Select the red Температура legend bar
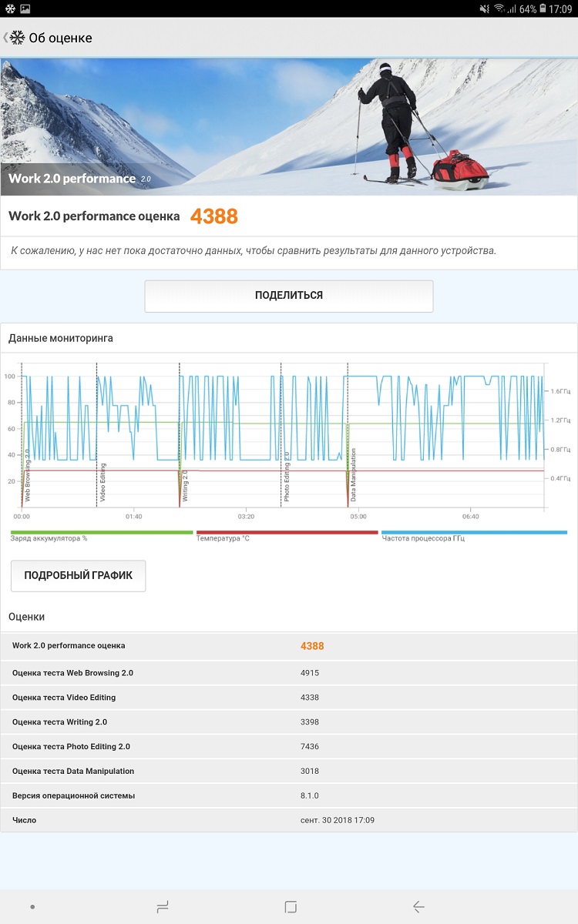The height and width of the screenshot is (924, 578). 287,532
